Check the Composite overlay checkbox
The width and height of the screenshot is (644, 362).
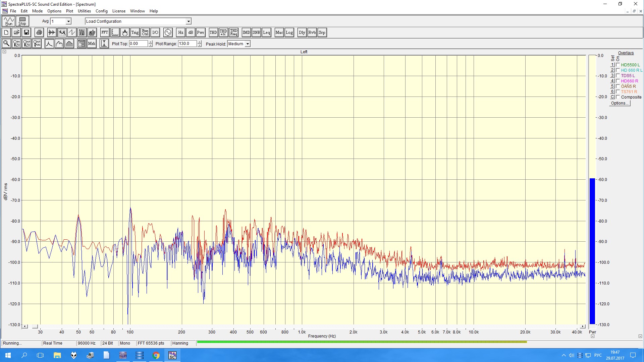(618, 97)
